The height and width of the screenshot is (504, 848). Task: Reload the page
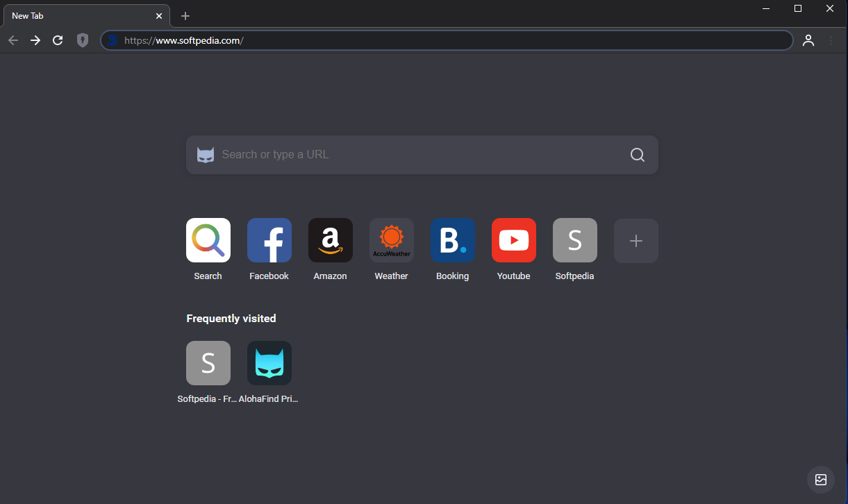click(58, 40)
